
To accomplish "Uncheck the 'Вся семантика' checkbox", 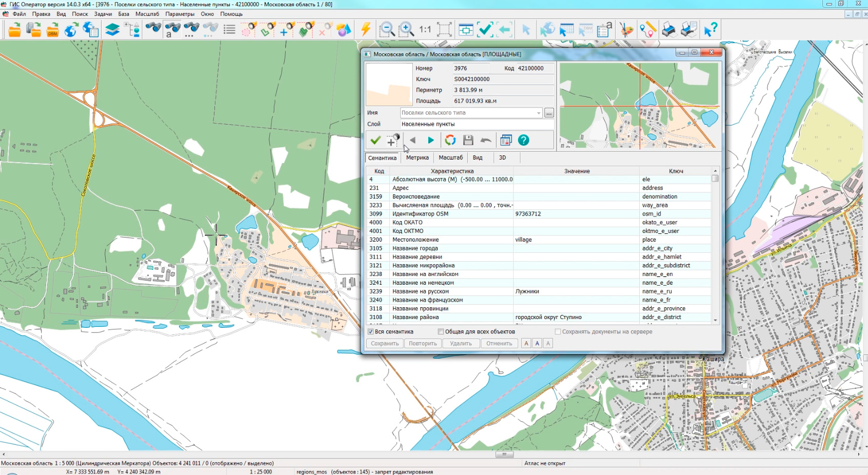I will coord(370,332).
